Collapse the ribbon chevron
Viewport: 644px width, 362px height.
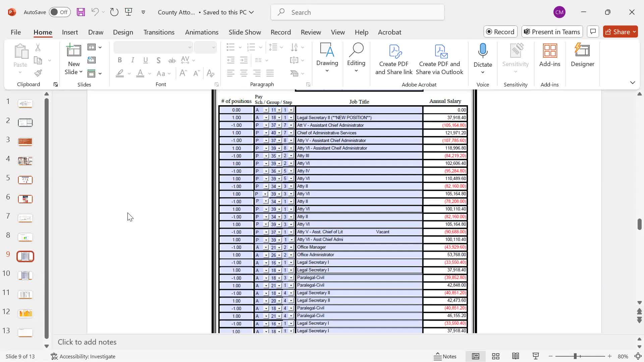coord(633,82)
